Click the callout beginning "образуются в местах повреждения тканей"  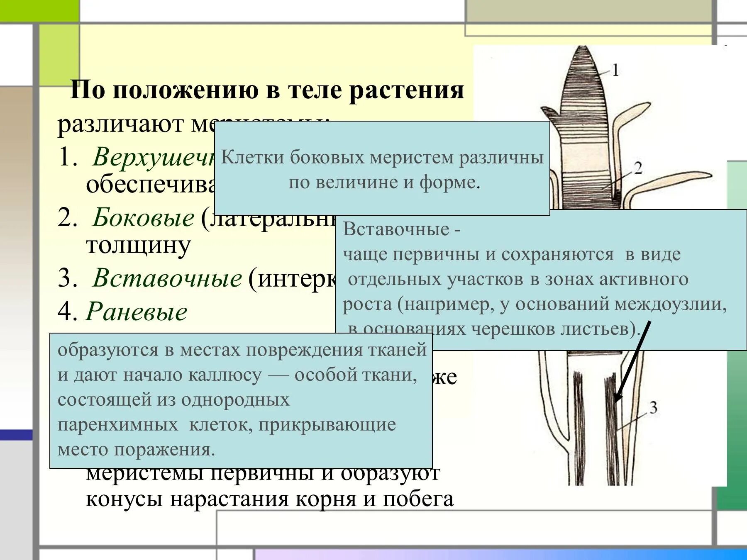coord(241,401)
